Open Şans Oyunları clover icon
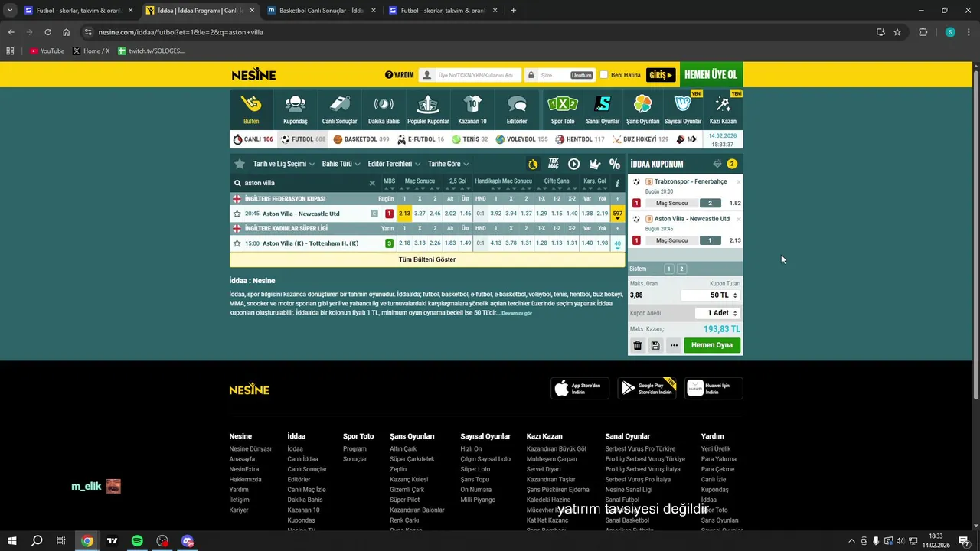This screenshot has height=551, width=980. (x=643, y=103)
